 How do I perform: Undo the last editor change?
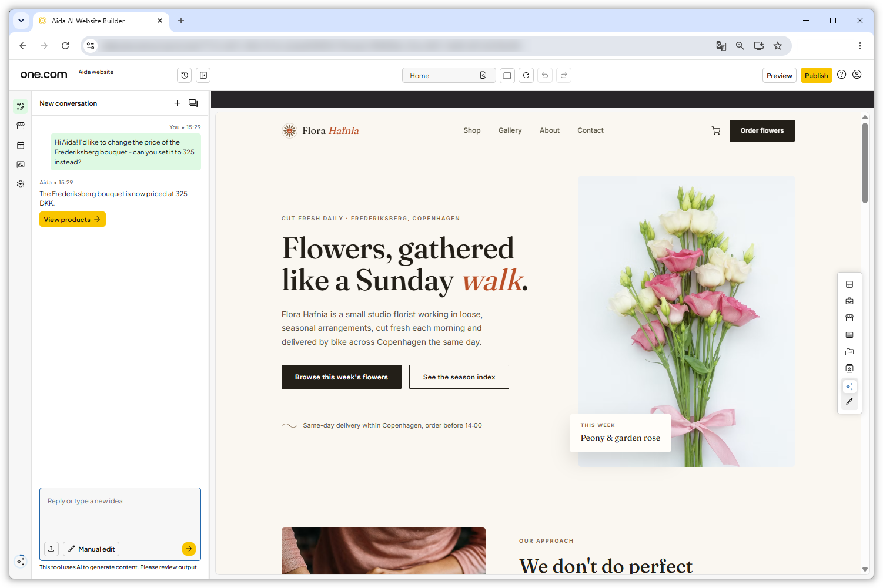coord(545,75)
